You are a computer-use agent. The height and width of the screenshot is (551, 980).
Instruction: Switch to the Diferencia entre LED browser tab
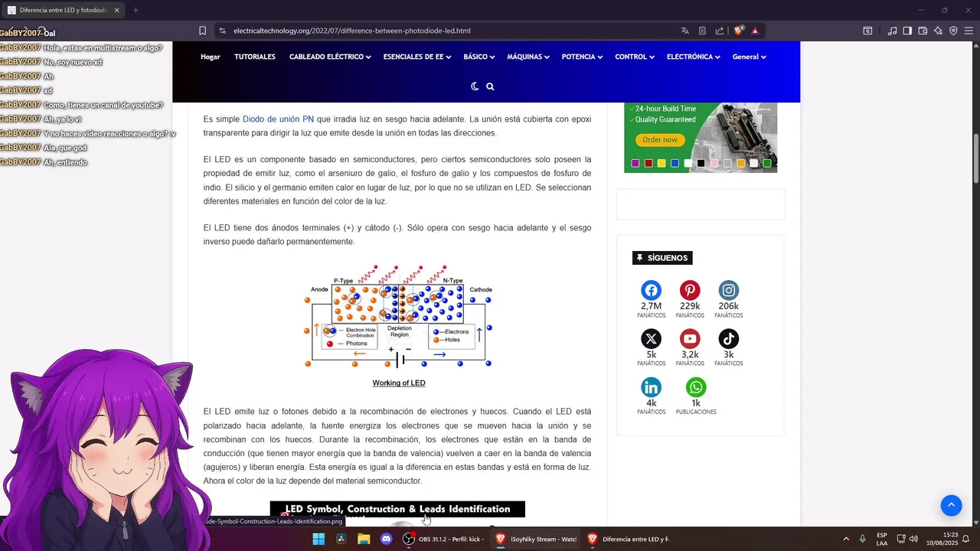[63, 10]
